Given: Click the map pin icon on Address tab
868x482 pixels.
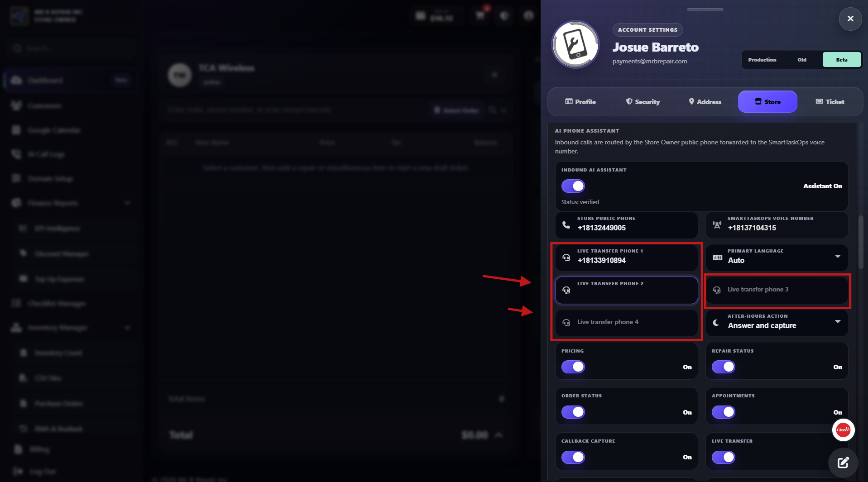Looking at the screenshot, I should (x=691, y=101).
